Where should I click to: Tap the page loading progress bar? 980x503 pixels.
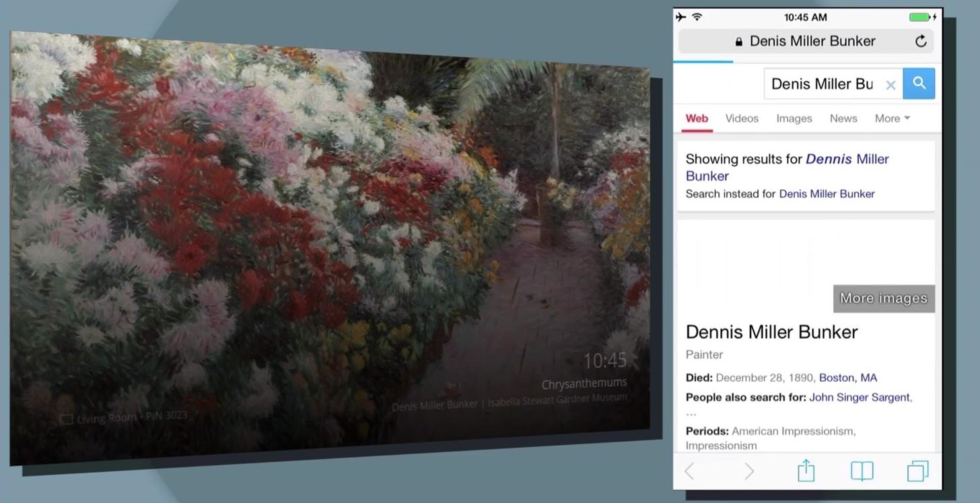(703, 61)
